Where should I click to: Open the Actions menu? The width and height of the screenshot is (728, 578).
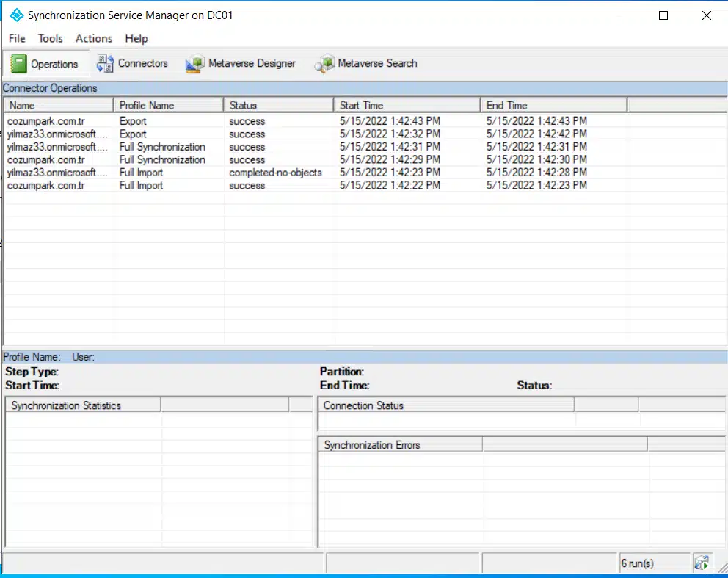click(x=94, y=38)
